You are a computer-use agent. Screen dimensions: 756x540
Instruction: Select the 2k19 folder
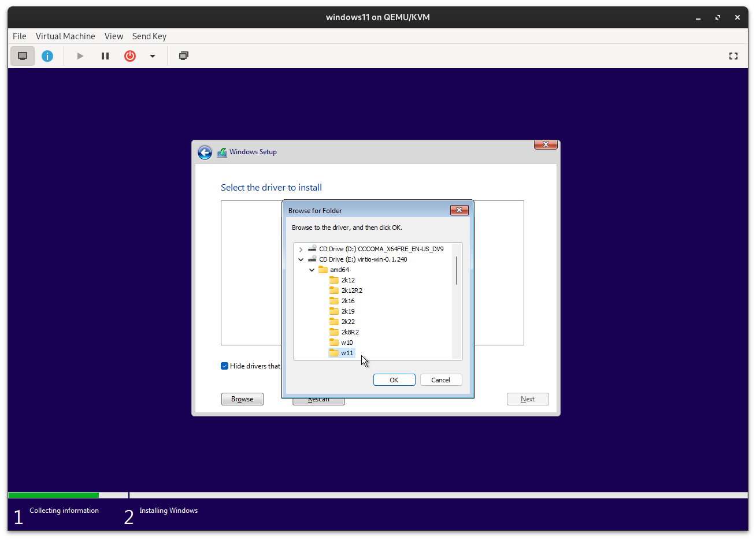click(x=348, y=311)
